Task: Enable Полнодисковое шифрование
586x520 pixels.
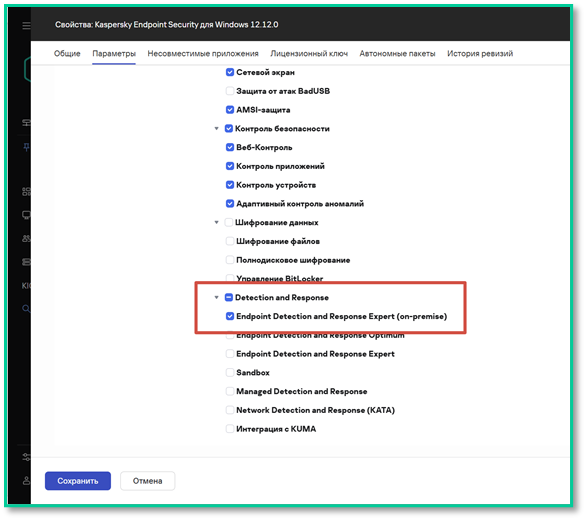Action: 230,260
